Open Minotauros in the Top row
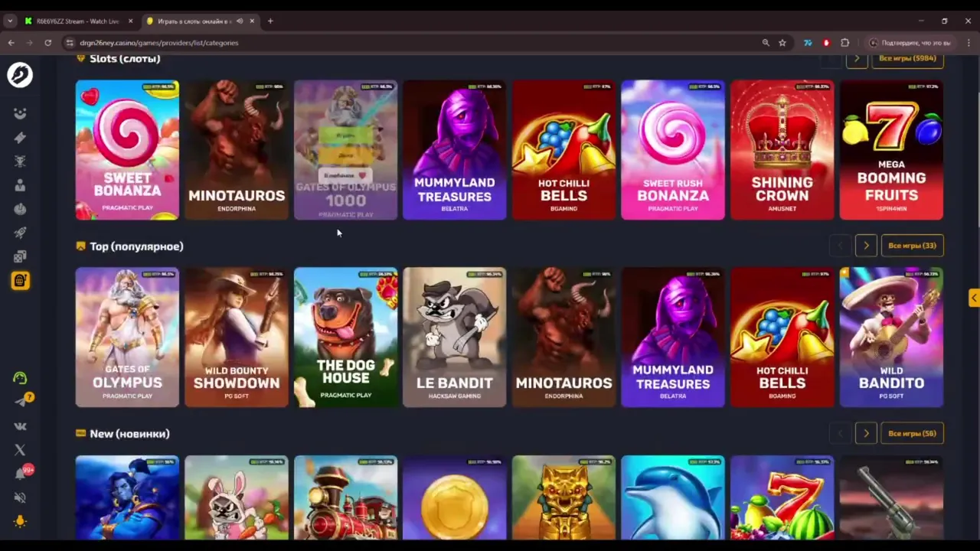This screenshot has width=980, height=551. tap(563, 337)
